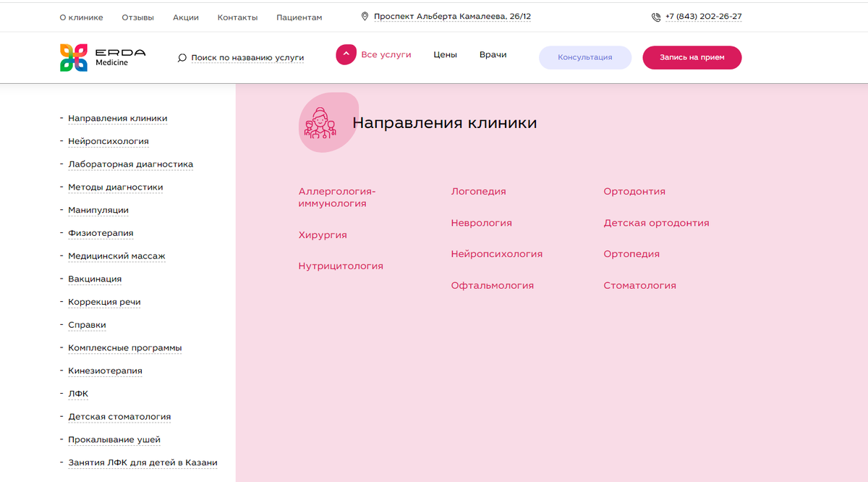Viewport: 868px width, 482px height.
Task: Select Медицинский массаж in the sidebar
Action: coord(116,256)
